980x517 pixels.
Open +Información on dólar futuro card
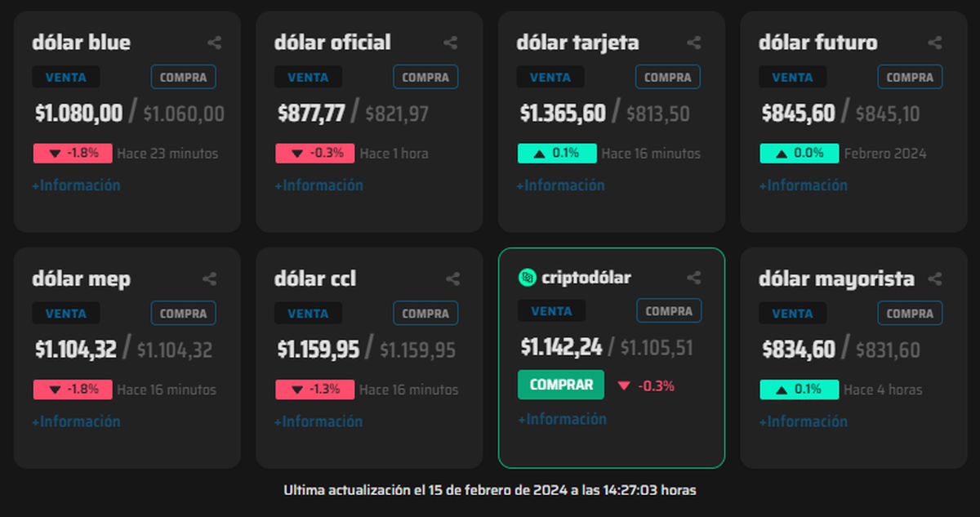[x=804, y=185]
